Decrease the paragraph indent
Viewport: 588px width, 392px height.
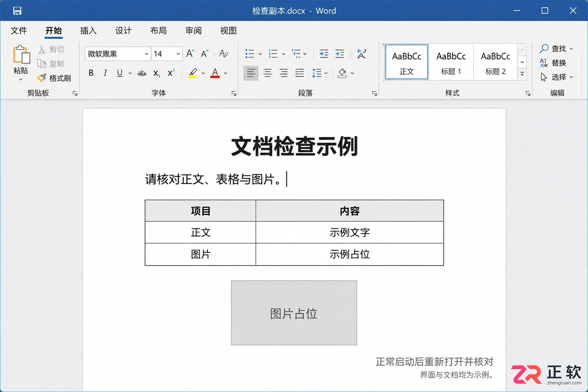coord(324,53)
